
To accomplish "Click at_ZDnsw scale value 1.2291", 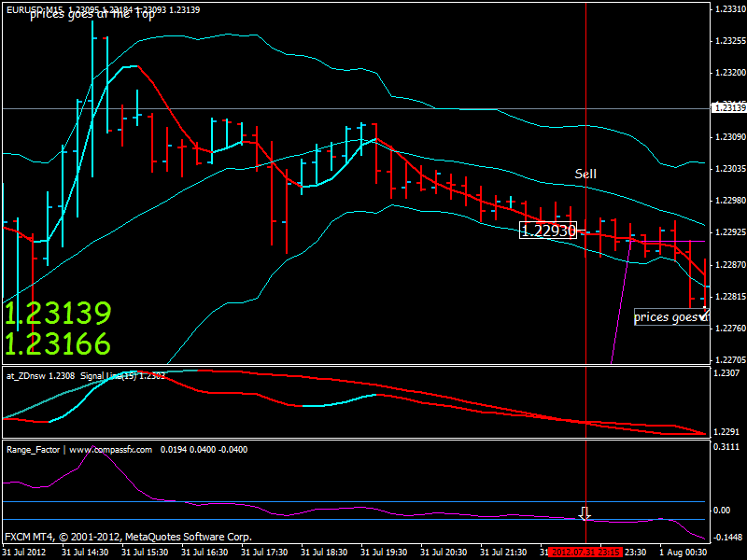I will point(726,432).
